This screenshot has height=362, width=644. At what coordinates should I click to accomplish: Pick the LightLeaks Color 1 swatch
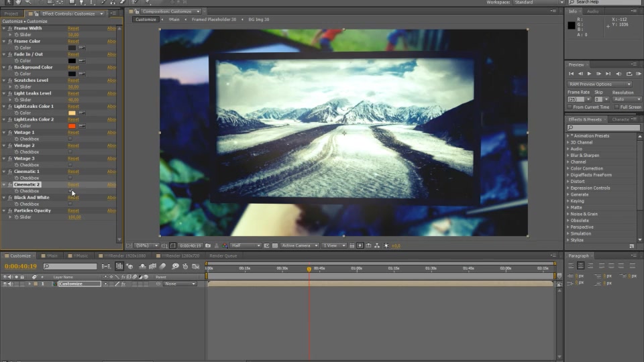72,113
